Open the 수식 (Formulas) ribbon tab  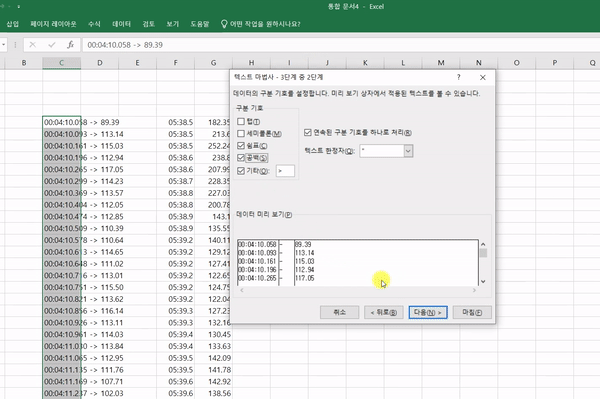pyautogui.click(x=94, y=24)
